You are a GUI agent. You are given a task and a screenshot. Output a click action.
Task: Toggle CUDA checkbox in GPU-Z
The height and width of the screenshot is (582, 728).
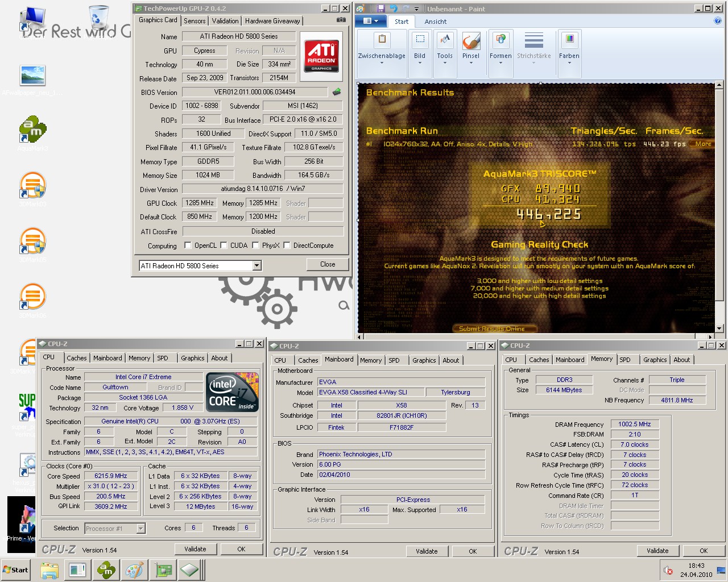tap(224, 246)
